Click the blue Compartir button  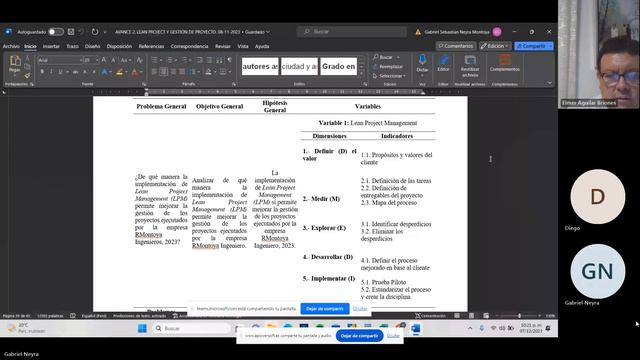click(x=533, y=46)
